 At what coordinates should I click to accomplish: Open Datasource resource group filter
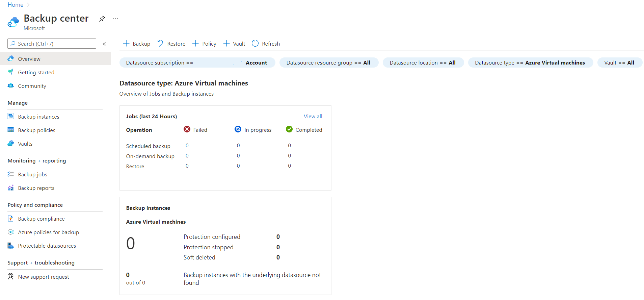(x=329, y=62)
